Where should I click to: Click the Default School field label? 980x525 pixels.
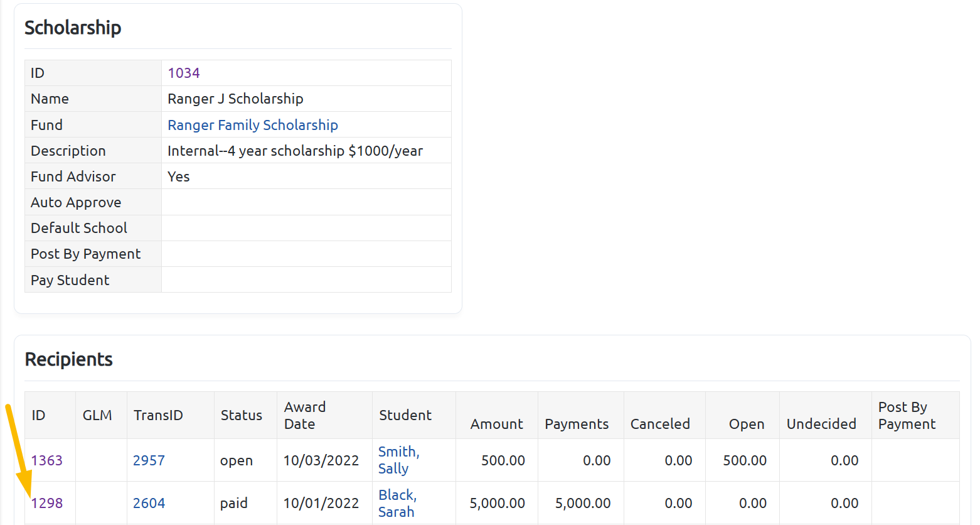click(79, 228)
